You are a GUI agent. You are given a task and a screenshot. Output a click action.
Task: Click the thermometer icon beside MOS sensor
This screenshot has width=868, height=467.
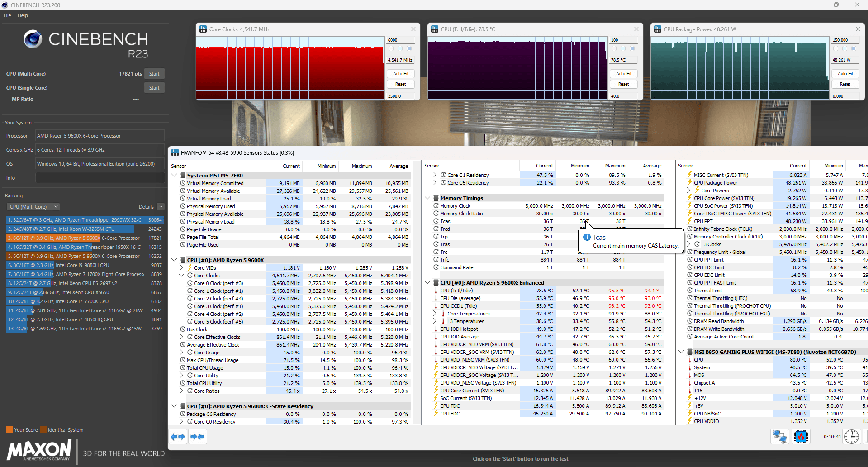point(690,375)
